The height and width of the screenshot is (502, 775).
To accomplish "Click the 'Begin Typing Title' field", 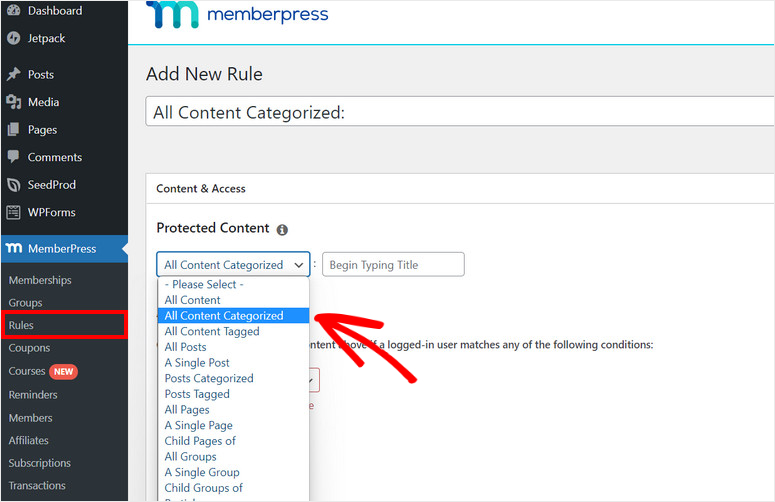I will tap(393, 265).
